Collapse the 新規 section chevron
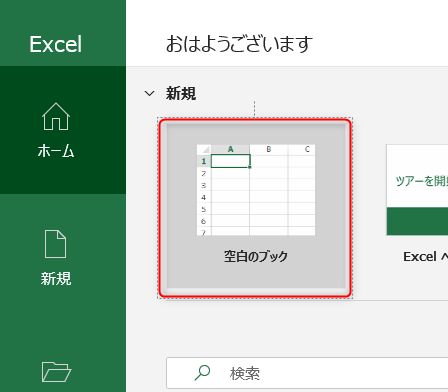The width and height of the screenshot is (448, 392). [x=149, y=93]
